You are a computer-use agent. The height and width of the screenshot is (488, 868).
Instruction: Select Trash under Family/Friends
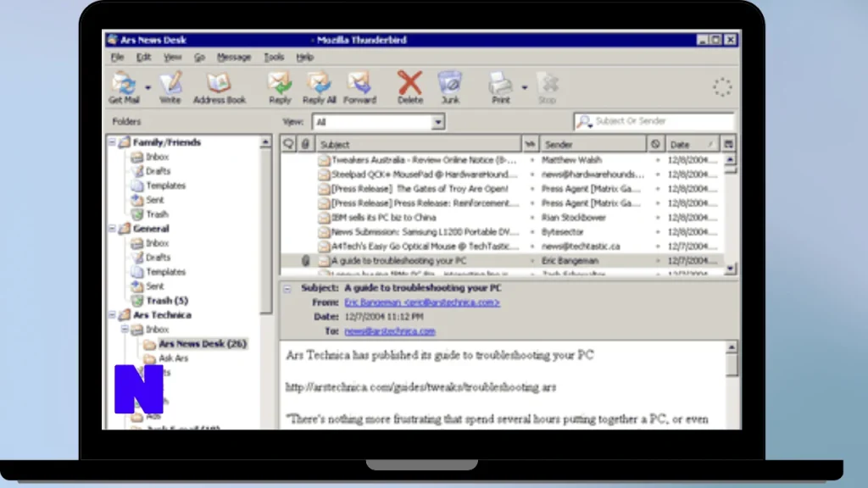(157, 214)
